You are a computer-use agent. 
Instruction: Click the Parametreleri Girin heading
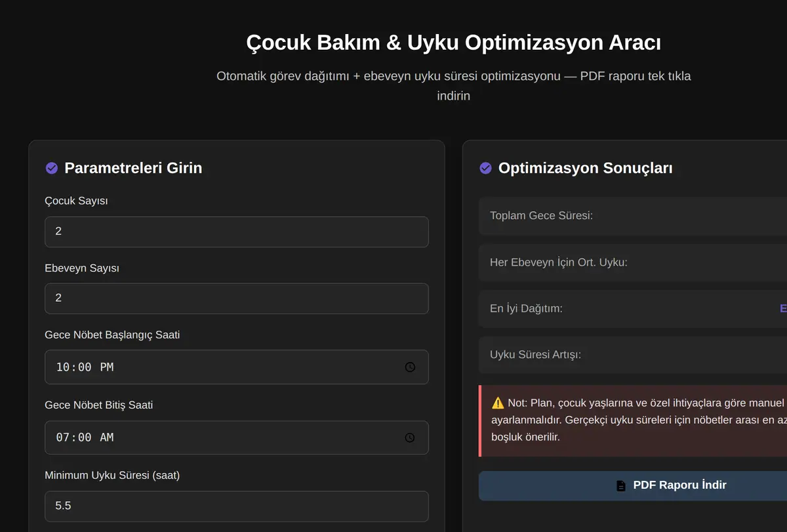[133, 169]
